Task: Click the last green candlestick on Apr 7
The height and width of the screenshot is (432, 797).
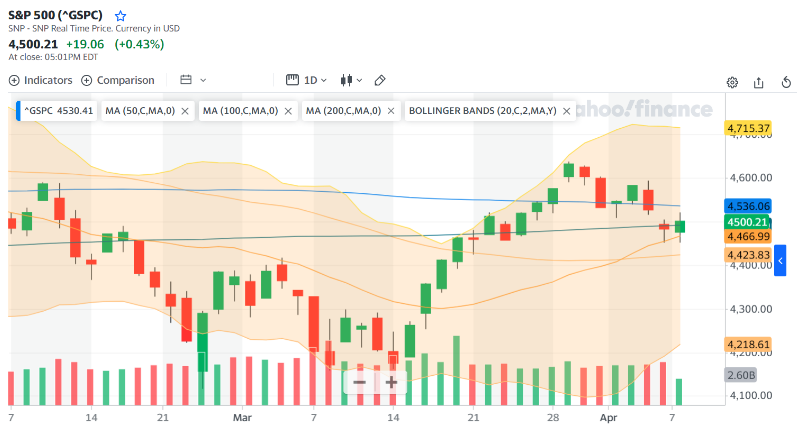Action: tap(680, 227)
